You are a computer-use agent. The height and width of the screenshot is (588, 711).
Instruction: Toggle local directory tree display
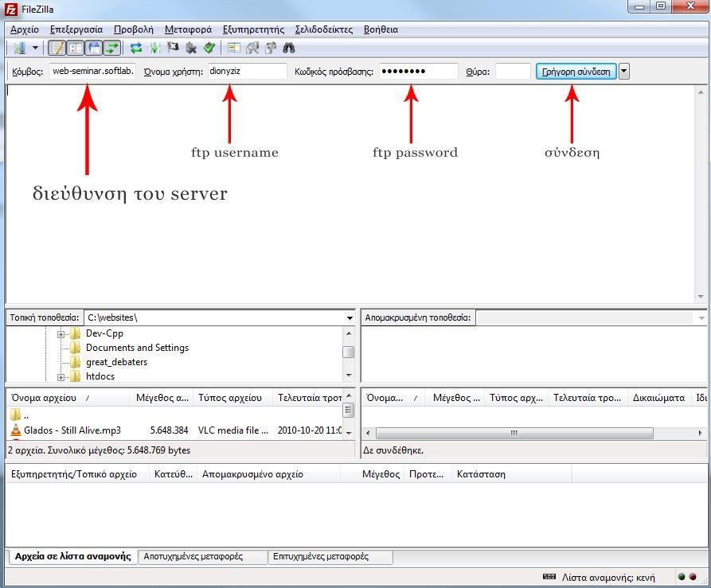[x=76, y=48]
